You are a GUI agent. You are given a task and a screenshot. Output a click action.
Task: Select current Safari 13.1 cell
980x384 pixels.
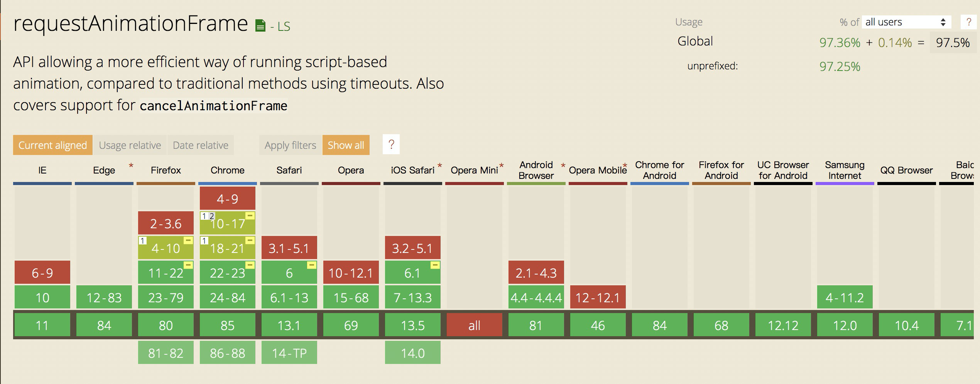[x=289, y=325]
